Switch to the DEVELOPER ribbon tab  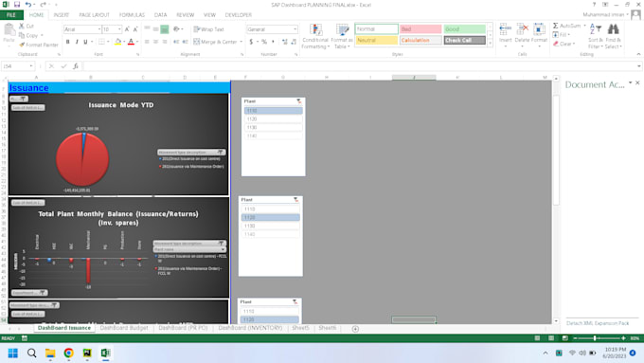click(x=239, y=15)
